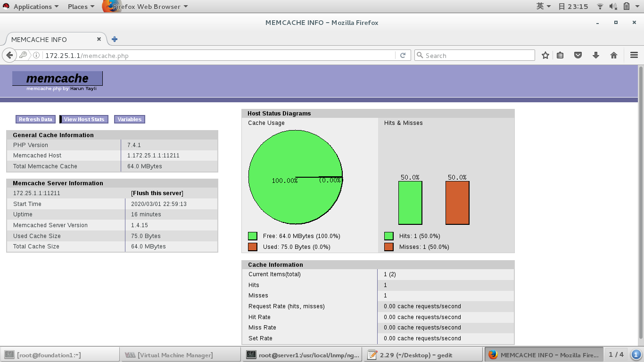Screen dimensions: 644x362
Task: Expand the system status menu arrow
Action: tap(637, 7)
